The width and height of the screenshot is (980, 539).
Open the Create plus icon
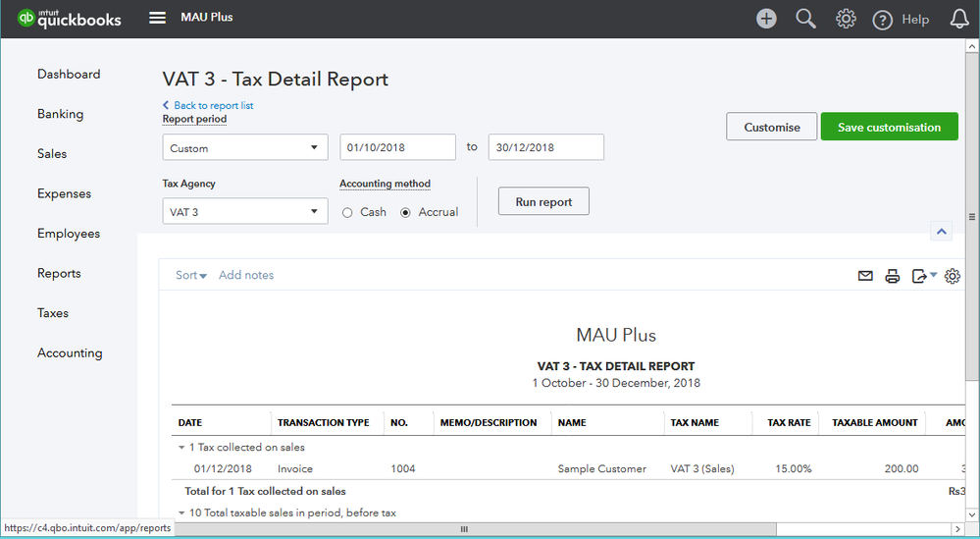tap(766, 19)
